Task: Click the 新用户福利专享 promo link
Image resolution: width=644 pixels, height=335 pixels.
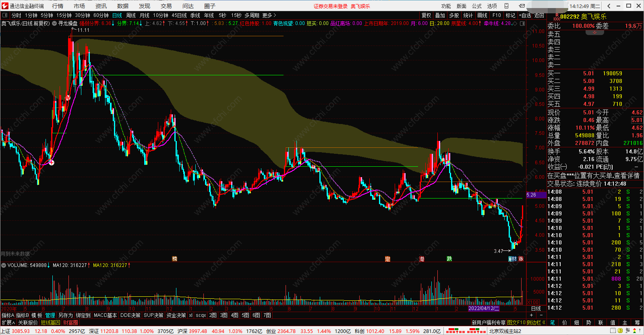Action: [x=489, y=323]
